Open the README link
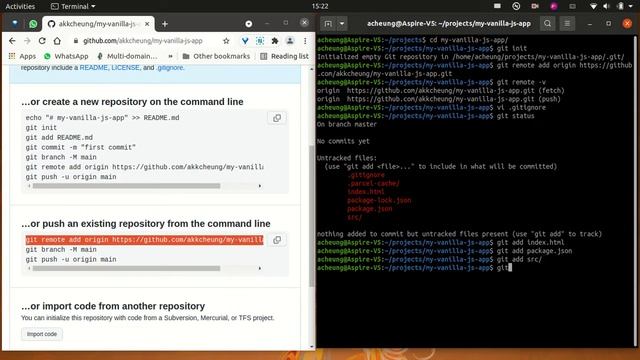Viewport: 640px width, 360px height. point(93,68)
